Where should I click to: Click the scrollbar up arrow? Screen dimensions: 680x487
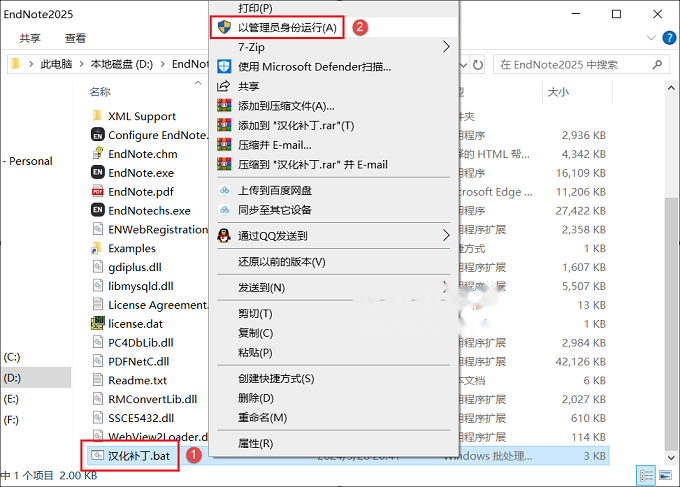671,88
